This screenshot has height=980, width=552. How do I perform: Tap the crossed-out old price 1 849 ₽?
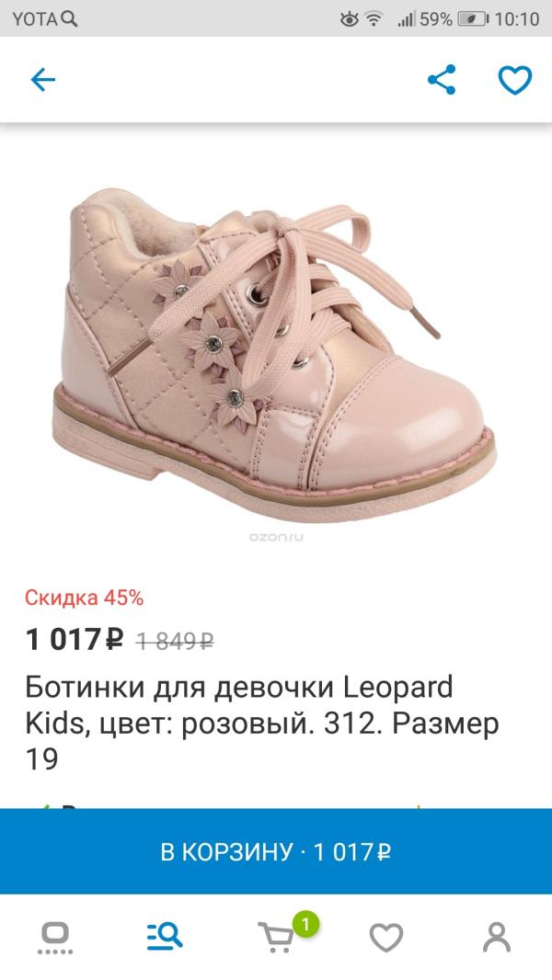[175, 641]
